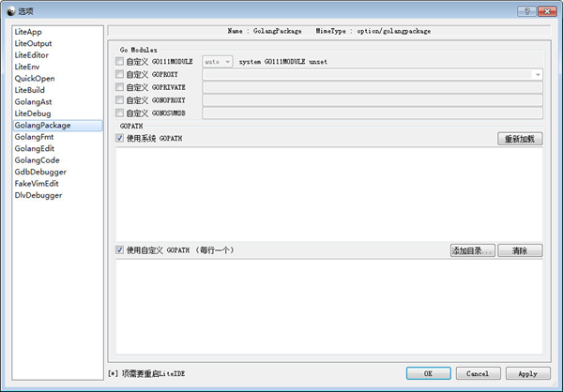
Task: Click the 添加目录... add directory button
Action: tap(473, 250)
